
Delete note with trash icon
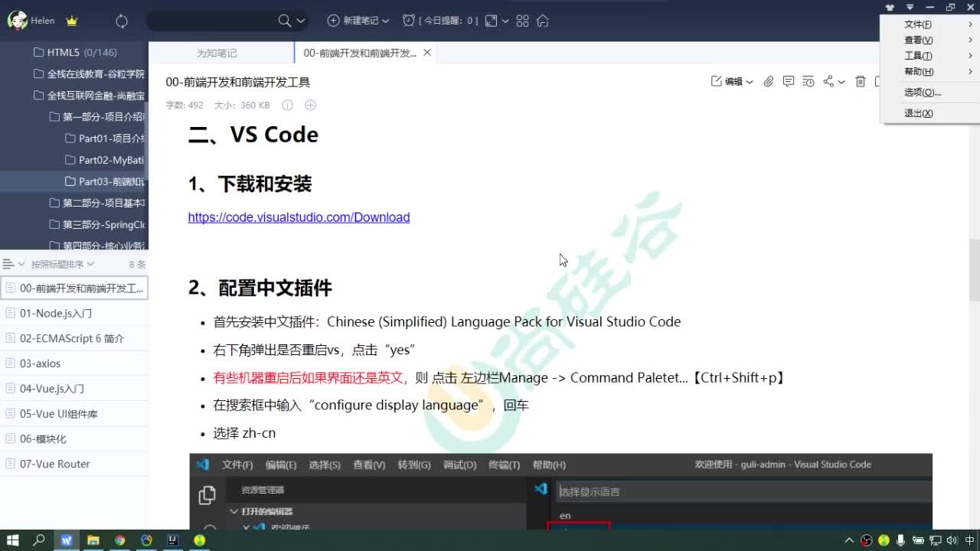pyautogui.click(x=861, y=82)
